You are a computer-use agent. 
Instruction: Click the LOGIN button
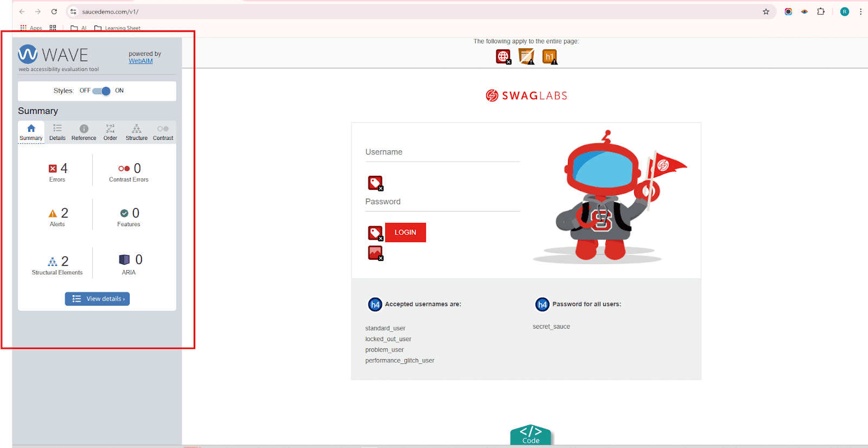405,233
